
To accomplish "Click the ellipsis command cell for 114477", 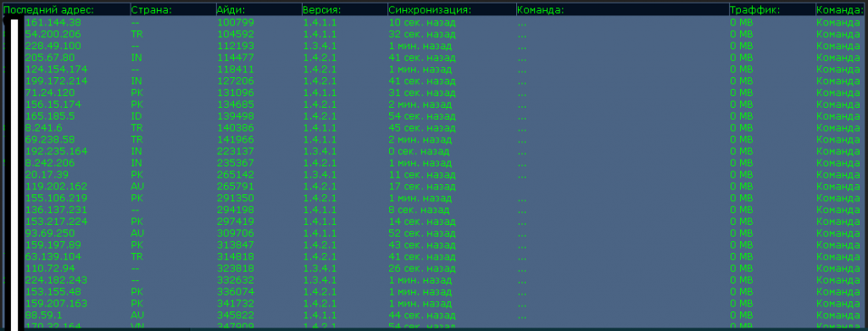I will point(522,58).
